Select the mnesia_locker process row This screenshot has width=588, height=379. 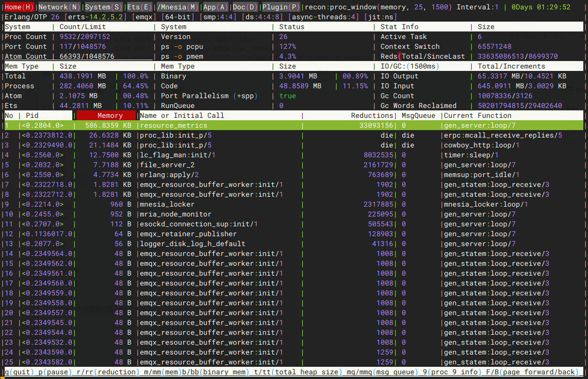[294, 204]
